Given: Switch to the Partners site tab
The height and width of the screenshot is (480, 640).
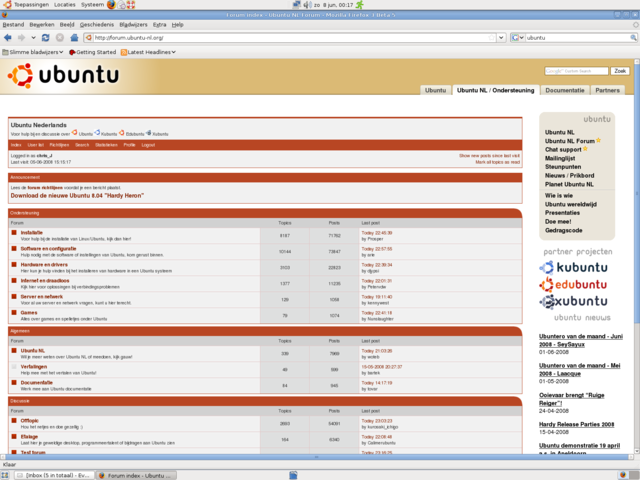Looking at the screenshot, I should 607,90.
